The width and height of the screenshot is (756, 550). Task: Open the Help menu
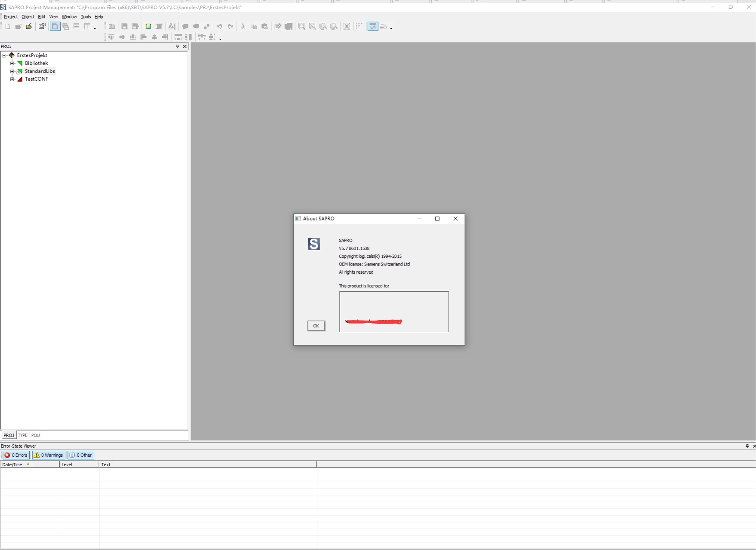click(99, 17)
